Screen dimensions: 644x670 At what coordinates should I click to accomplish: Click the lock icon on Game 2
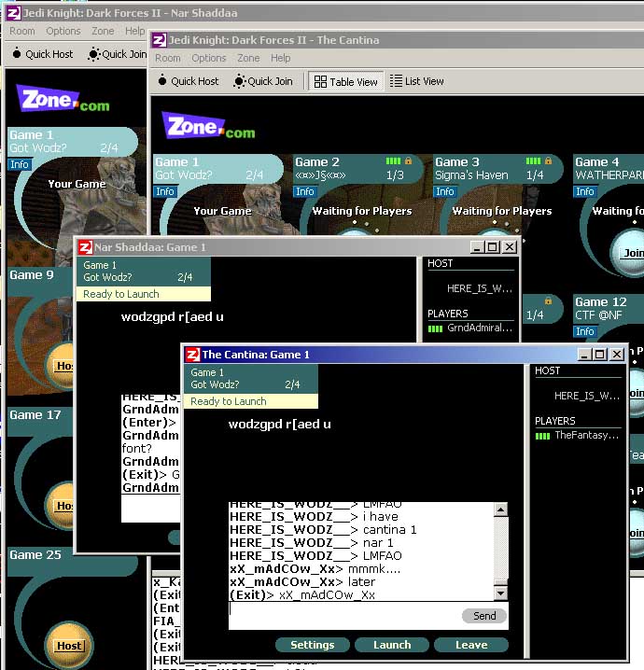pyautogui.click(x=408, y=161)
